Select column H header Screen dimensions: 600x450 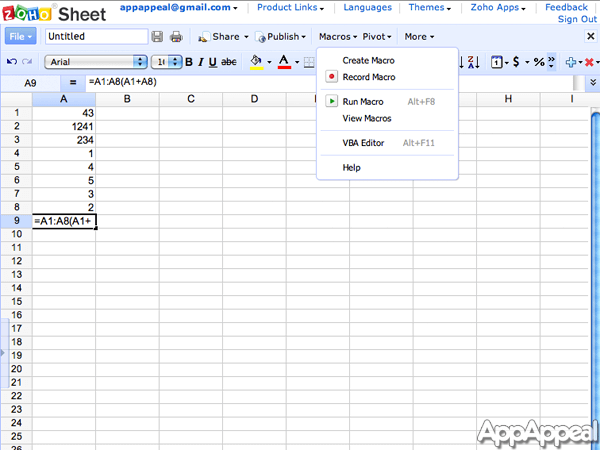[x=508, y=99]
